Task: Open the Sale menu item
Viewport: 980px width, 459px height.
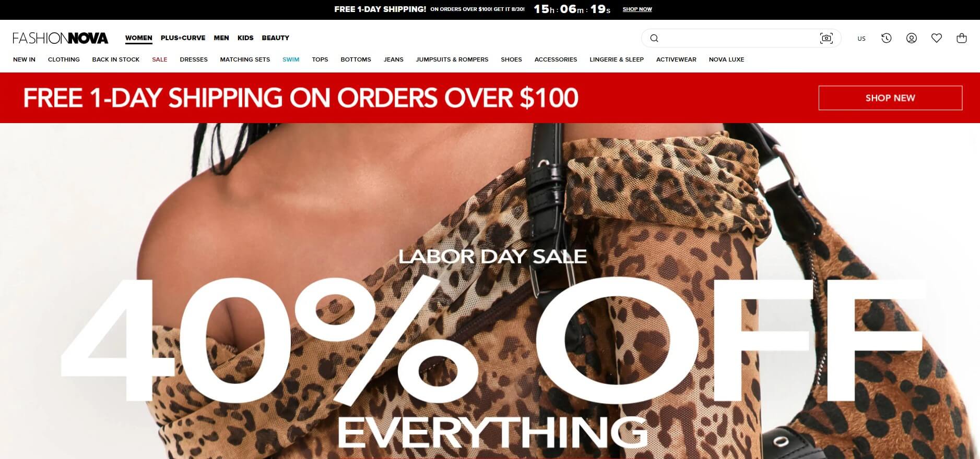Action: pyautogui.click(x=160, y=59)
